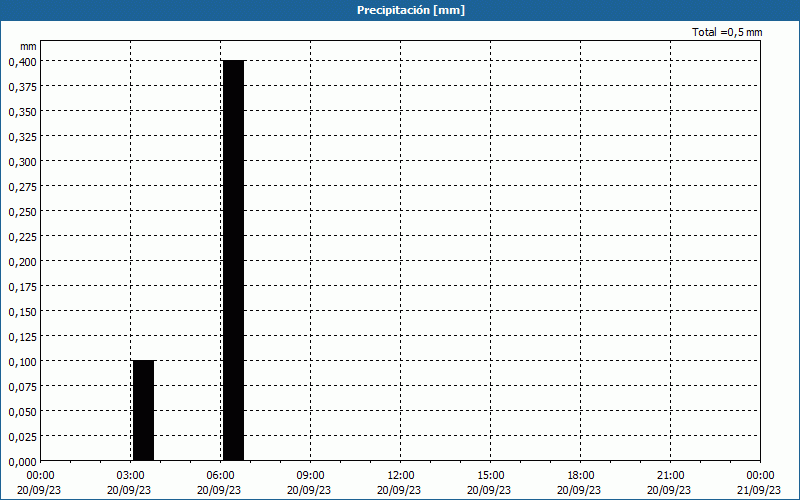Image resolution: width=800 pixels, height=500 pixels.
Task: Click the 06:00 time axis label
Action: click(220, 475)
